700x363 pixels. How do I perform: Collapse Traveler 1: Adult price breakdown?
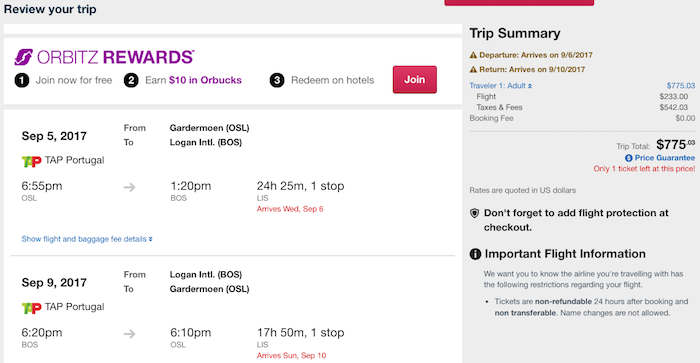pos(500,86)
